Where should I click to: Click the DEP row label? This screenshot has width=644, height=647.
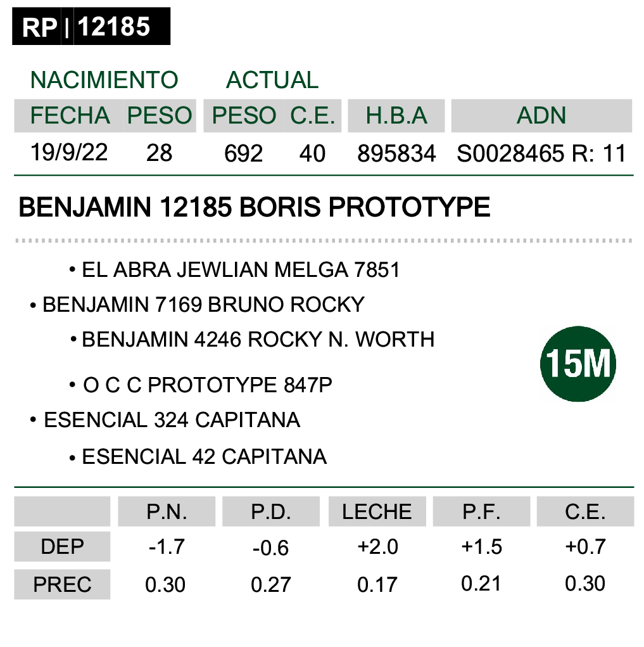pos(62,546)
